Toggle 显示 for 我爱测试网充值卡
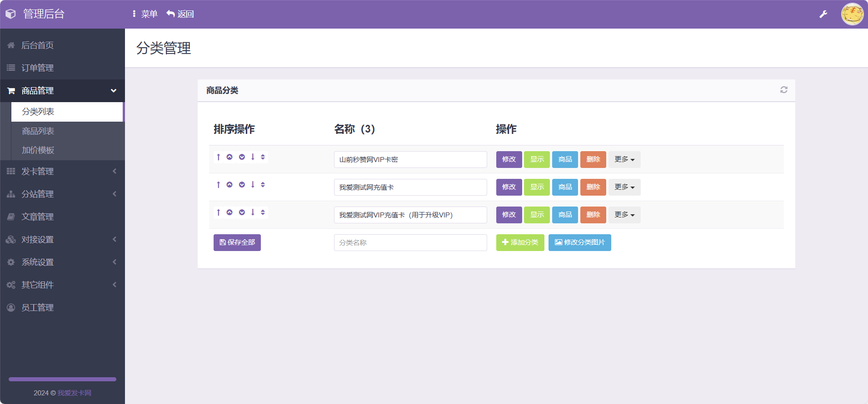This screenshot has width=868, height=404. [537, 187]
